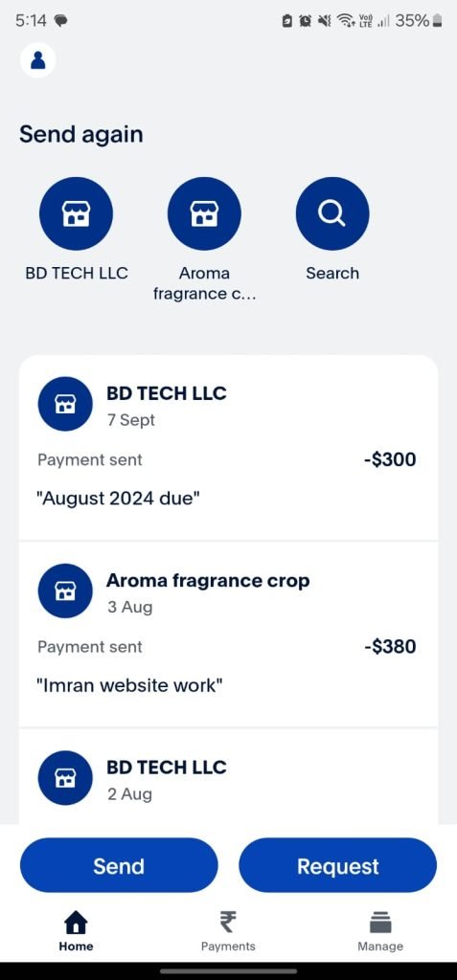
Task: Switch to the Manage tab
Action: click(380, 930)
